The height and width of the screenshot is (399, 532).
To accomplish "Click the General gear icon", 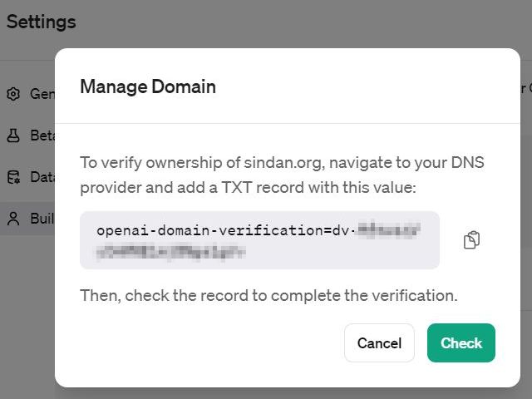I will [x=13, y=94].
